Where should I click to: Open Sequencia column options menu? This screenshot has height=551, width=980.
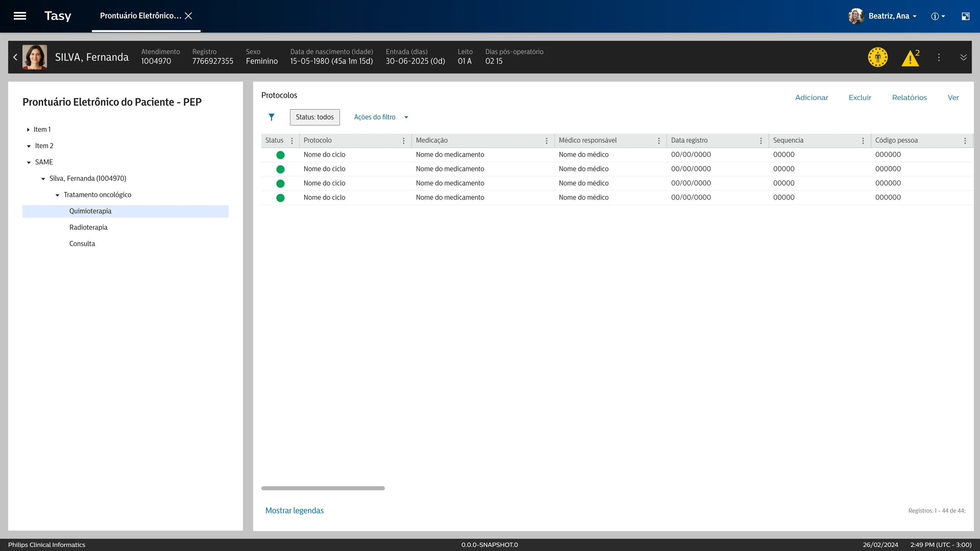[863, 140]
